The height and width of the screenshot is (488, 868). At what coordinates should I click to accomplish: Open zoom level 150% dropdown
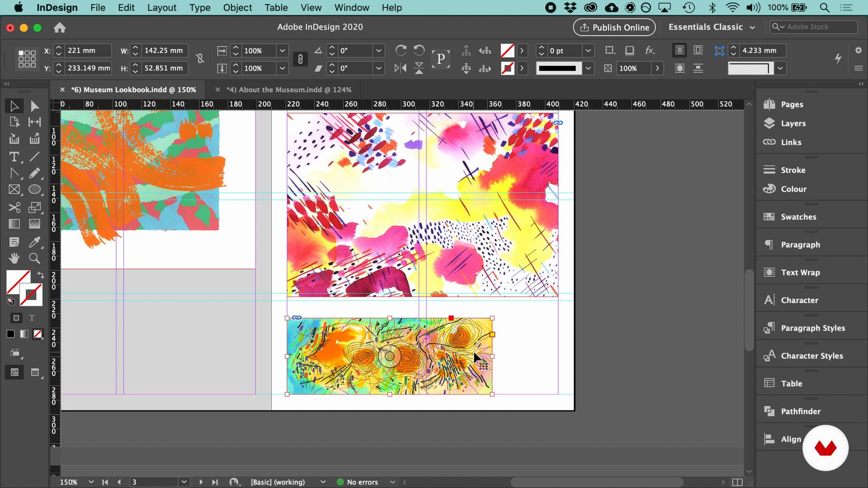pos(91,482)
